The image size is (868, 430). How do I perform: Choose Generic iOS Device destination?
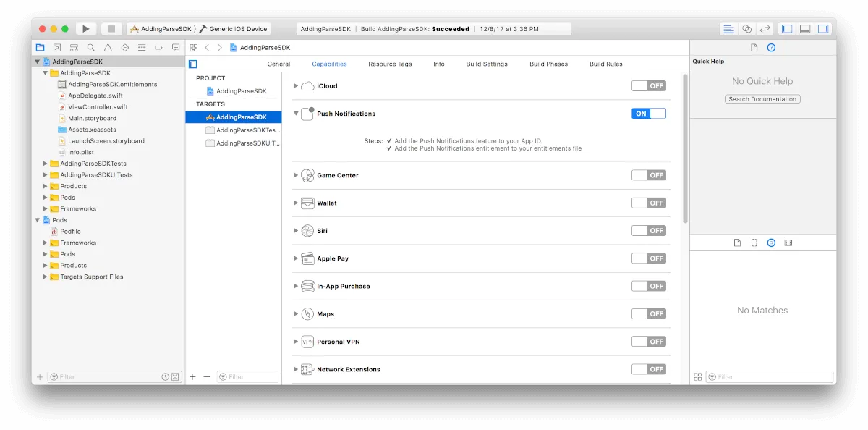(234, 29)
